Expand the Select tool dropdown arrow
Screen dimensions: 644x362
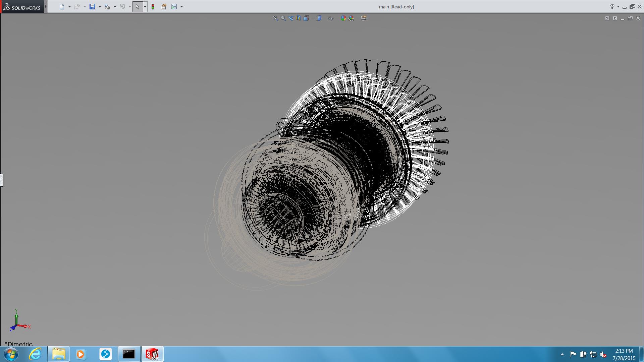[145, 7]
